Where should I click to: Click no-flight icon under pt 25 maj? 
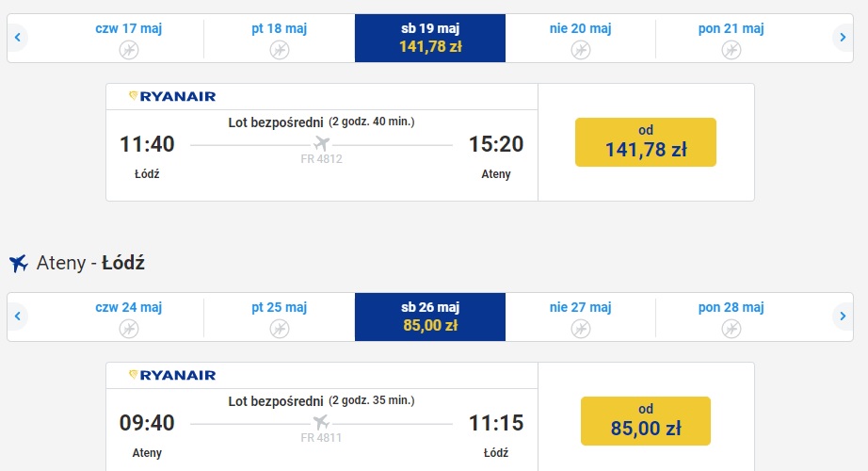click(x=279, y=329)
